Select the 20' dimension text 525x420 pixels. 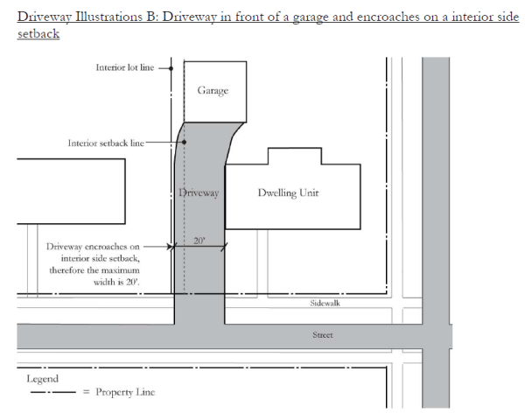point(199,240)
